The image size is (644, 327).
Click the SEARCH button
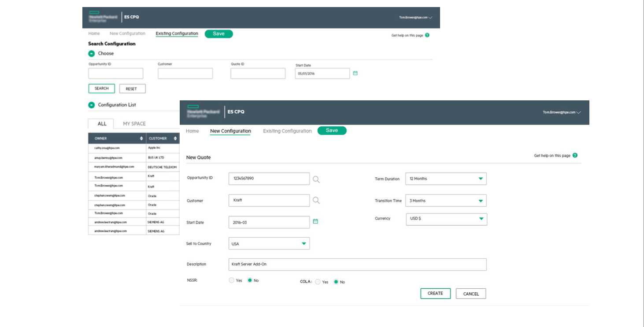102,88
